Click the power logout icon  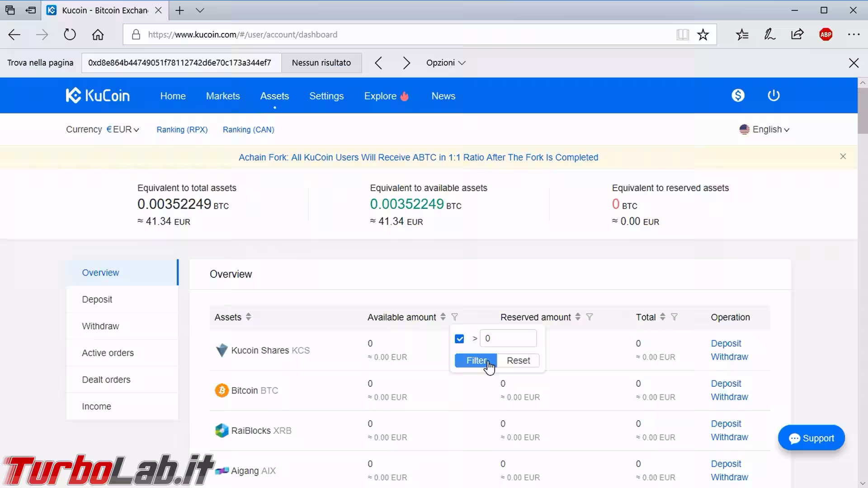pyautogui.click(x=774, y=95)
